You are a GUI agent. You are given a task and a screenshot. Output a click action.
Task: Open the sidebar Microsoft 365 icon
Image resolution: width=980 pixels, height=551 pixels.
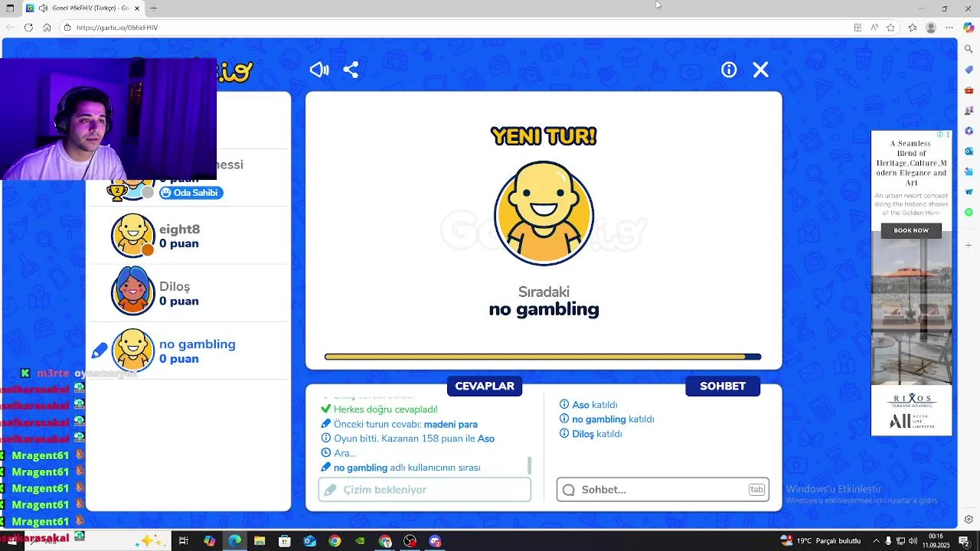pyautogui.click(x=969, y=131)
